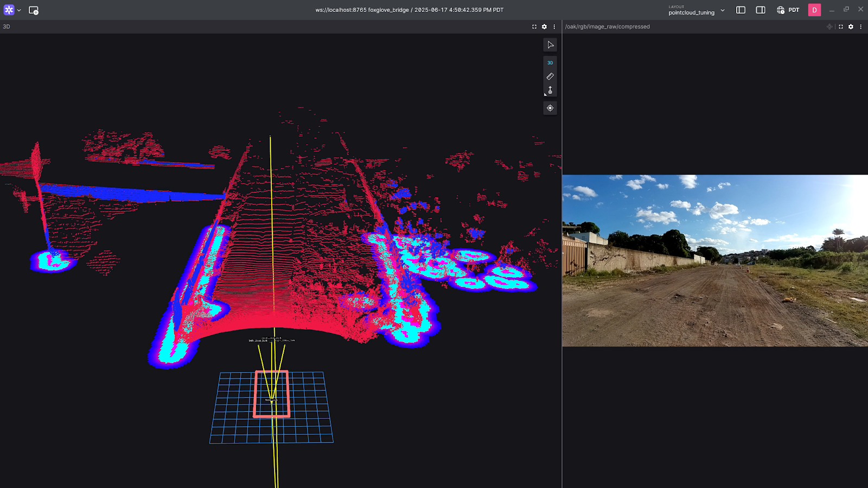Open the user profile avatar D
Image resolution: width=868 pixels, height=488 pixels.
tap(814, 10)
